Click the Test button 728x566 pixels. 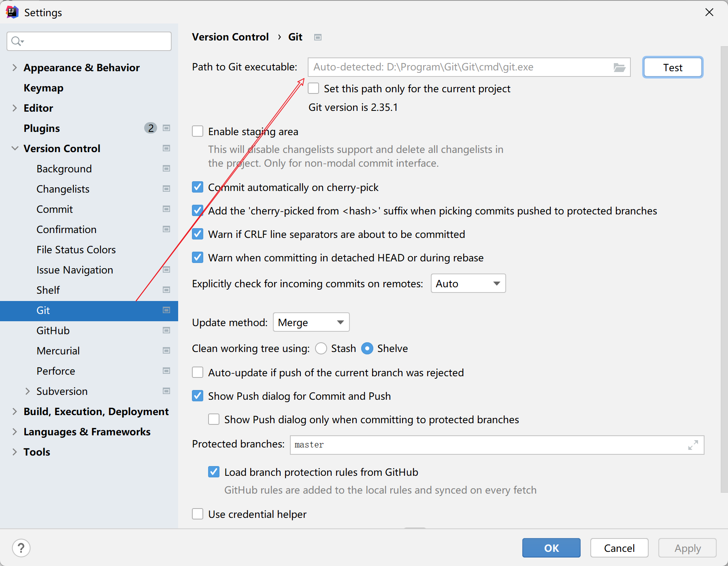point(673,68)
